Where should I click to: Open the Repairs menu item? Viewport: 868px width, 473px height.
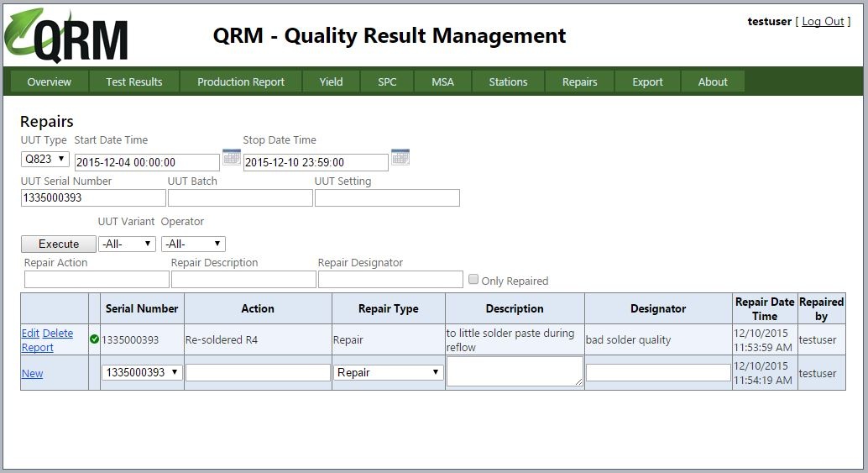(579, 82)
